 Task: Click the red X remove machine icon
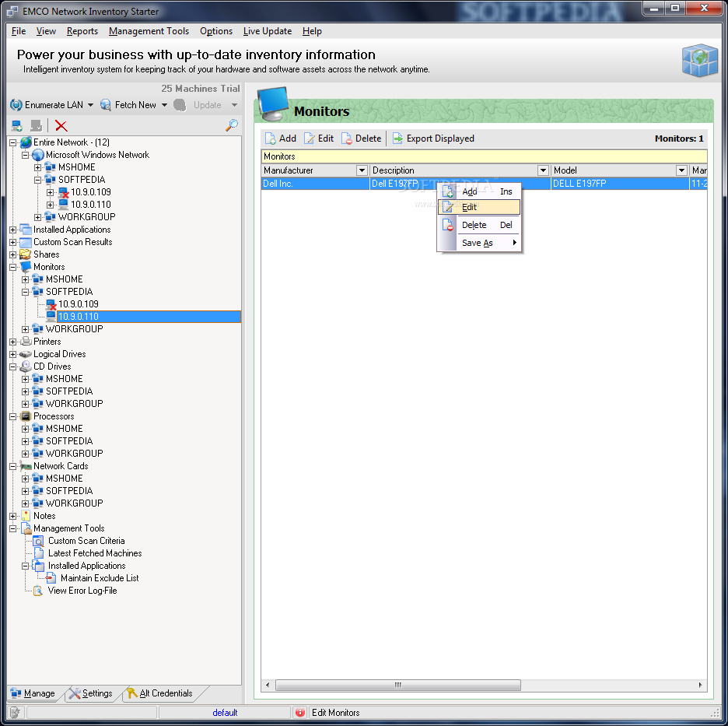pos(61,125)
